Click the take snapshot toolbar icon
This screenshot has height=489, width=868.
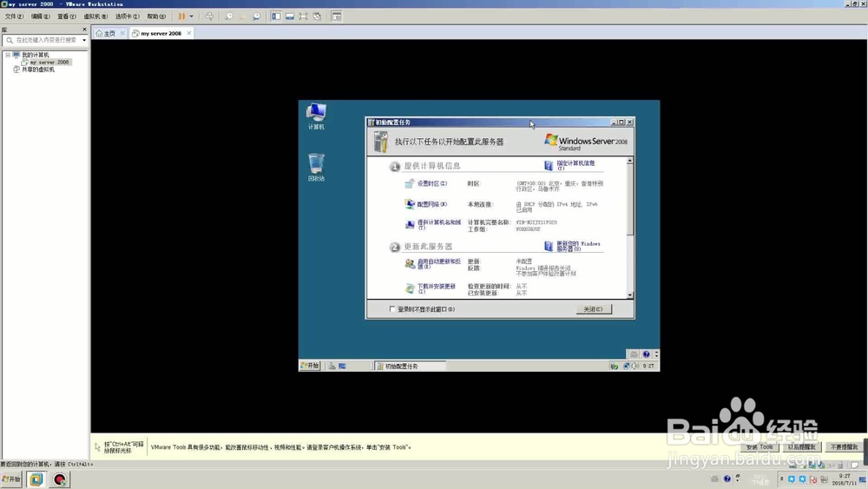point(229,17)
